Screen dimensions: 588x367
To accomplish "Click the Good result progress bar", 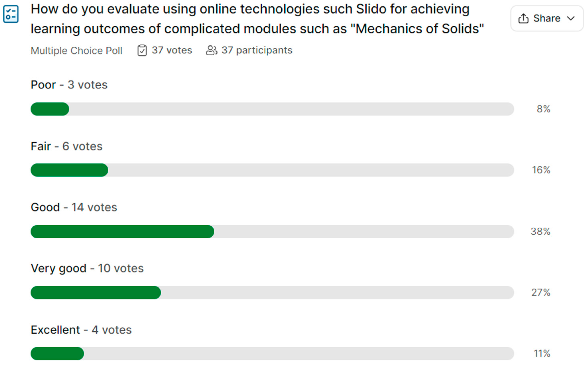I will click(272, 232).
